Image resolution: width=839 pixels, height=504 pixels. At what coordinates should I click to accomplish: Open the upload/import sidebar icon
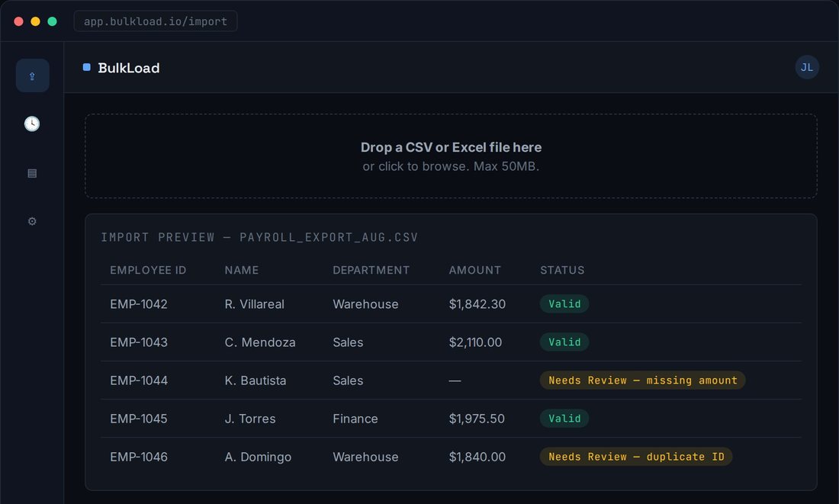[32, 75]
